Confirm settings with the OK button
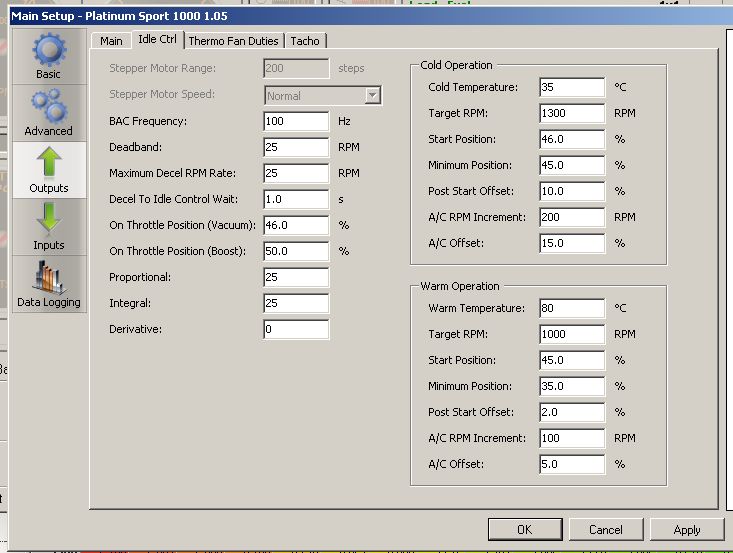Viewport: 733px width, 553px height. 525,530
